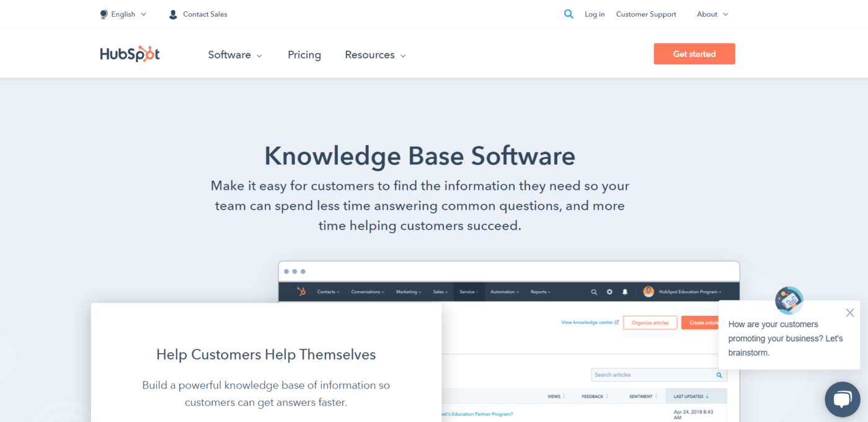Click the 'Build a powerful knowledge base' text
868x422 pixels.
(x=266, y=393)
